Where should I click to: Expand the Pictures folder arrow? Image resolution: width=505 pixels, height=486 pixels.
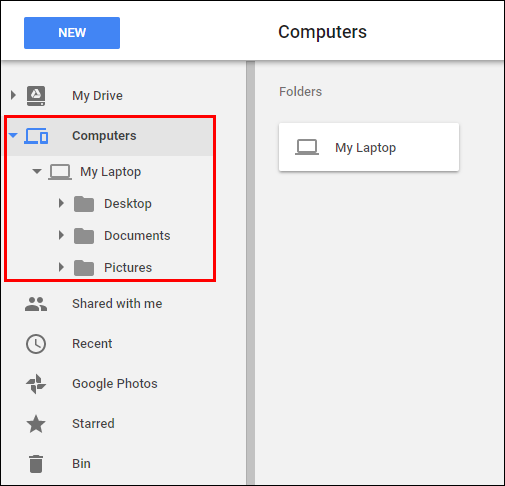coord(61,267)
